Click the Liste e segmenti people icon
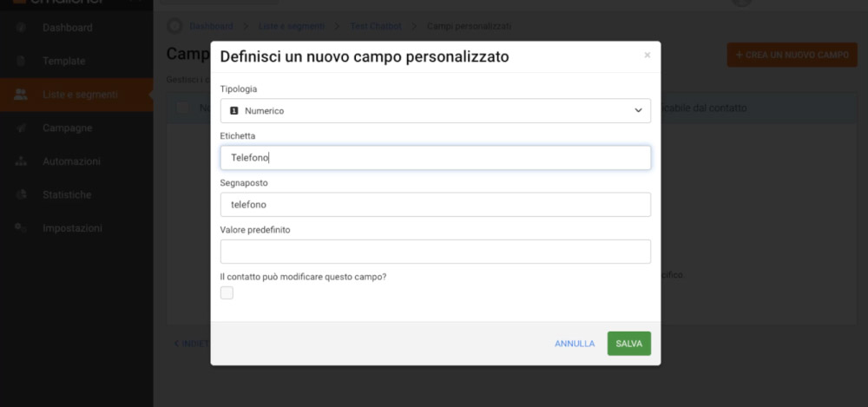 [21, 94]
